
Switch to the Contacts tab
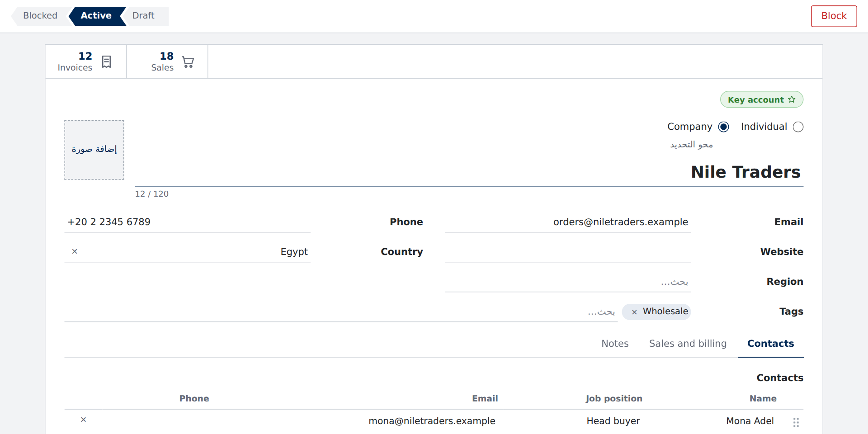tap(771, 344)
